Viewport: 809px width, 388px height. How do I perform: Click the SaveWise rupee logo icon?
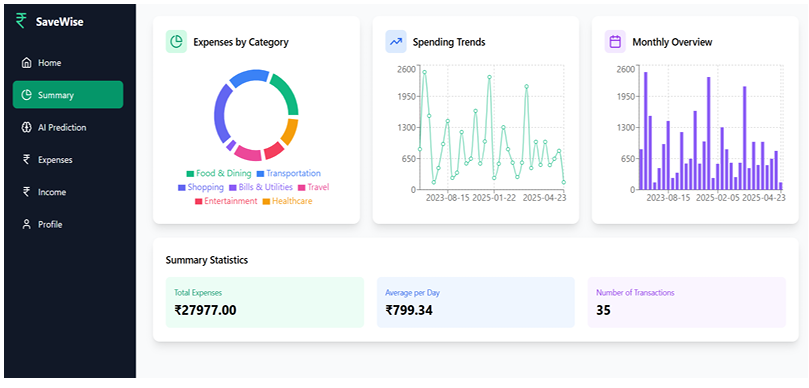pyautogui.click(x=21, y=21)
